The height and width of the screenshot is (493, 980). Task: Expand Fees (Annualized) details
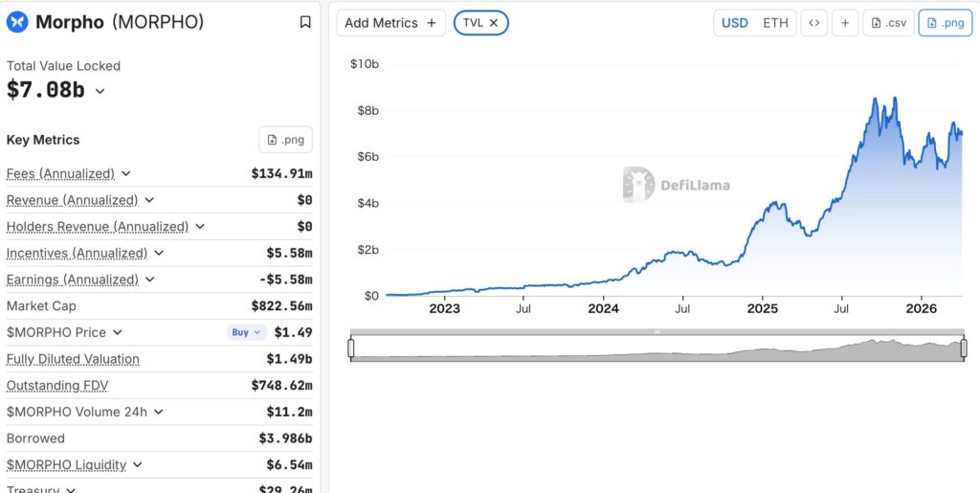126,174
